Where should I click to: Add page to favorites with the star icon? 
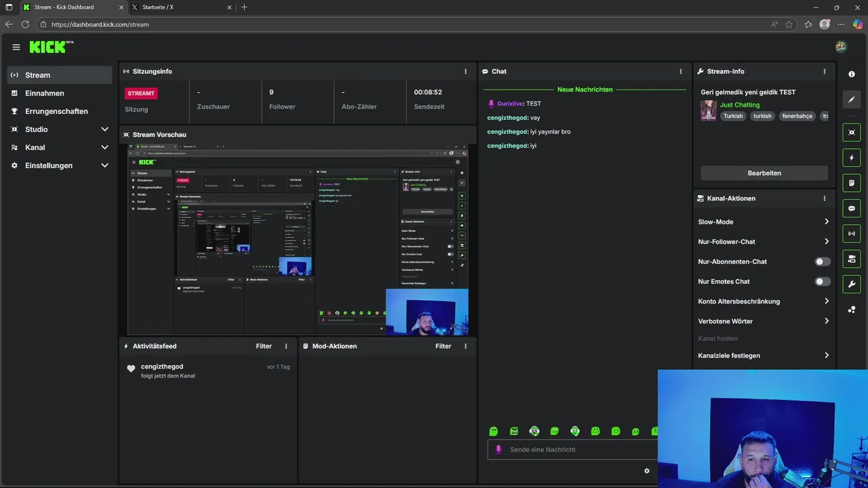[x=789, y=24]
